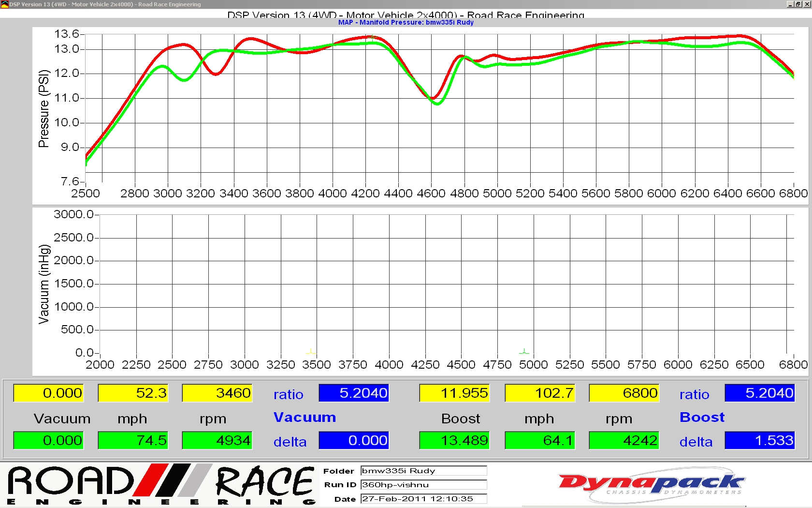Click the blue bold Boost label
This screenshot has height=508, width=812.
[702, 418]
